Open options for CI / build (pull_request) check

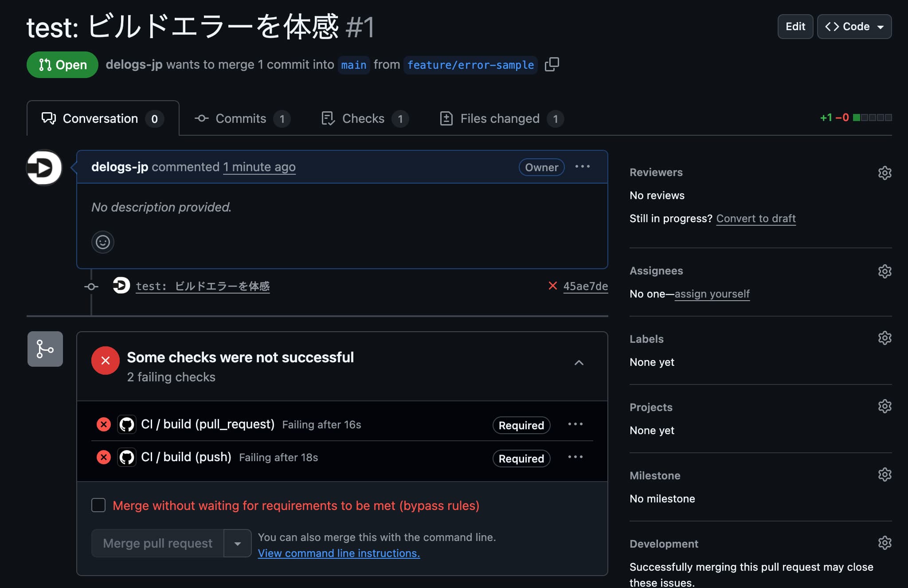click(x=575, y=424)
